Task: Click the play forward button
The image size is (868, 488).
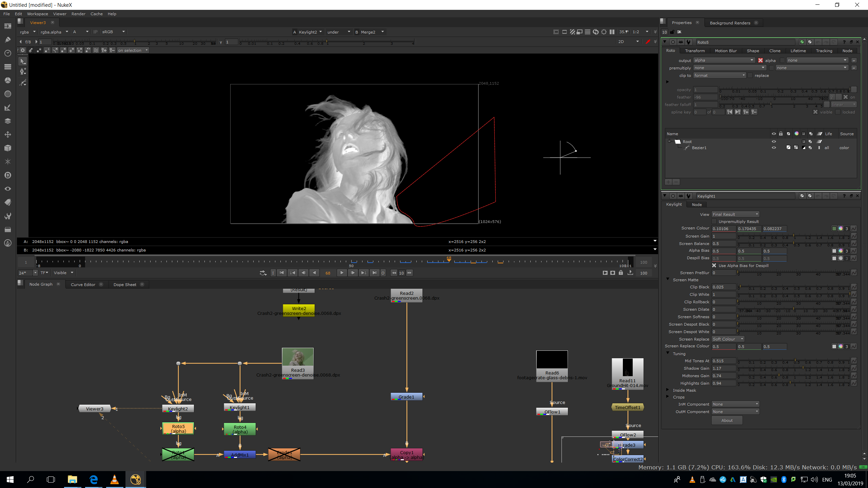Action: coord(342,273)
